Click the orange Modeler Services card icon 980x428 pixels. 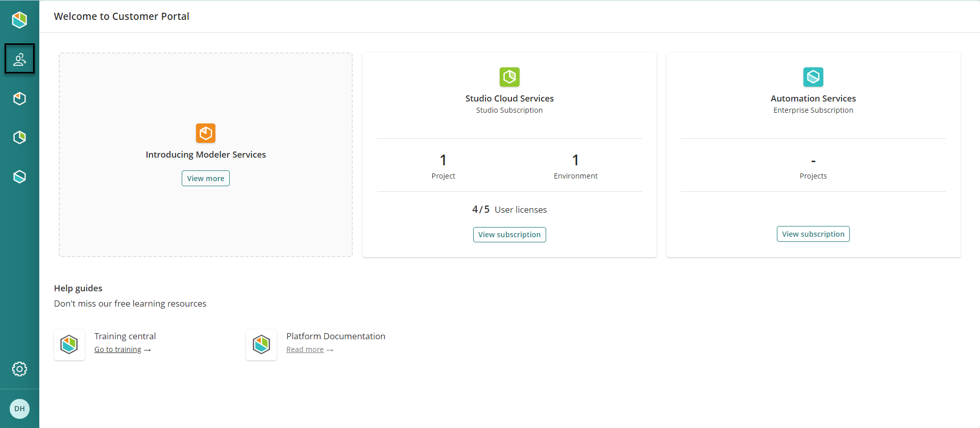click(206, 133)
